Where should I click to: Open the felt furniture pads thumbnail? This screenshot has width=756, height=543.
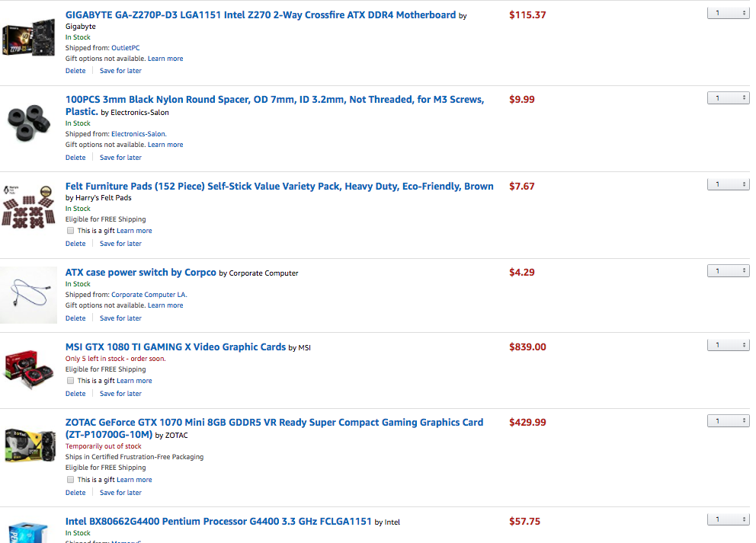pos(28,208)
